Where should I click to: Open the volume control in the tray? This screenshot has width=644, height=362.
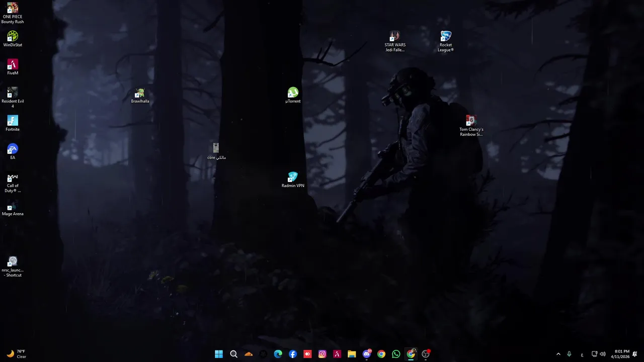[603, 354]
